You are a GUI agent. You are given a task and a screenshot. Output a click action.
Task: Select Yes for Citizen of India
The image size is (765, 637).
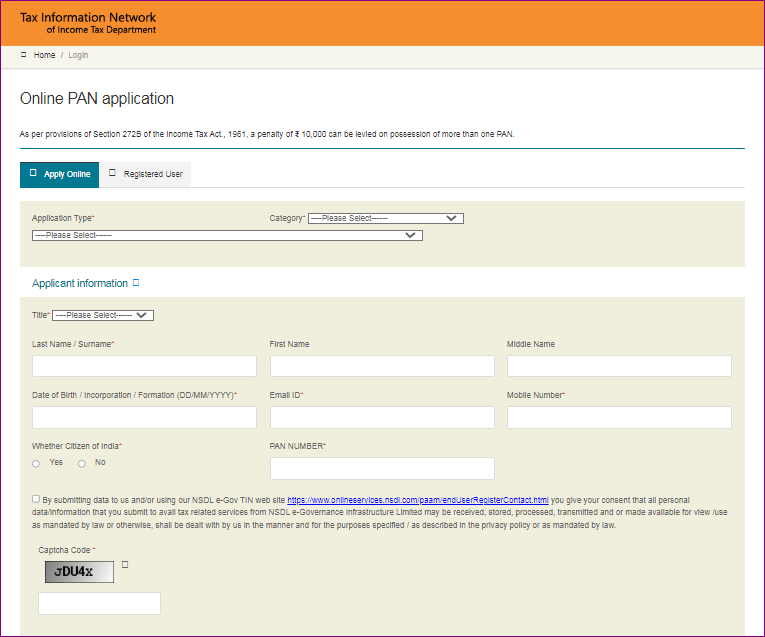click(x=37, y=463)
